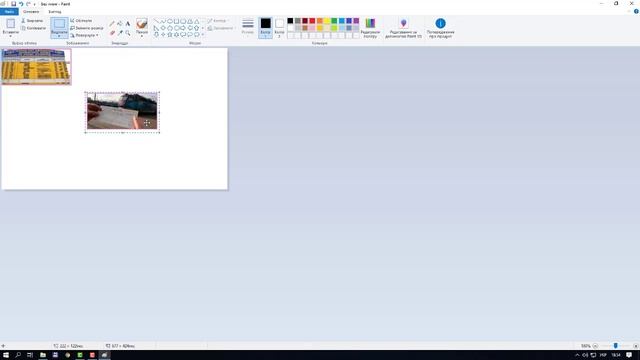
Task: Open File Explorer from the taskbar
Action: point(42,355)
